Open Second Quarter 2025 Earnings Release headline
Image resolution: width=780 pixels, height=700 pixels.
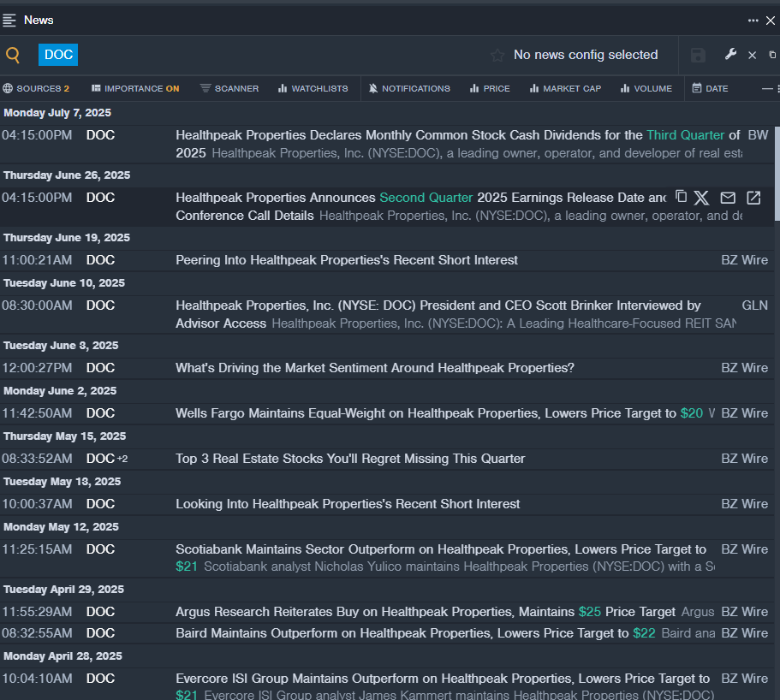pyautogui.click(x=420, y=206)
